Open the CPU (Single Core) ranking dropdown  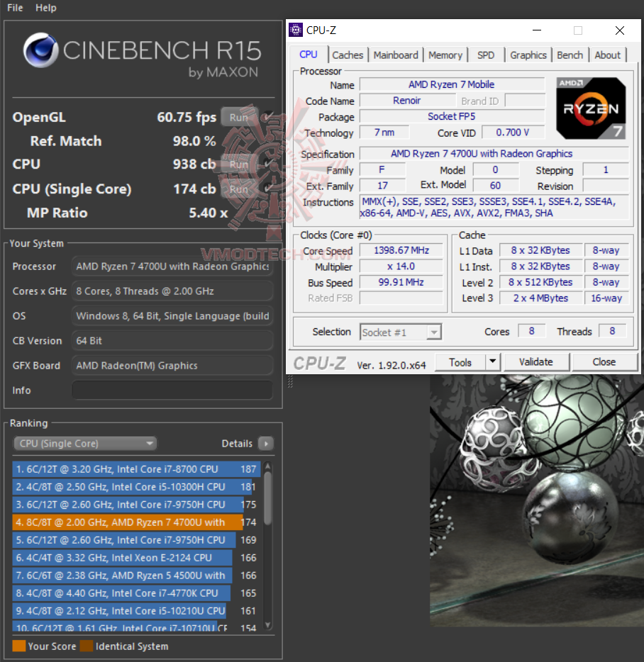coord(85,443)
